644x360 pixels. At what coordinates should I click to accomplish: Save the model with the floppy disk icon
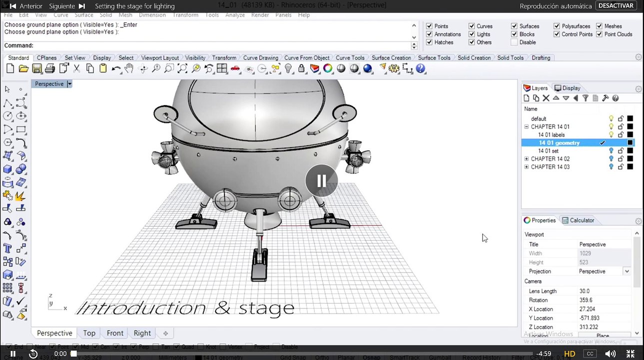[x=37, y=68]
